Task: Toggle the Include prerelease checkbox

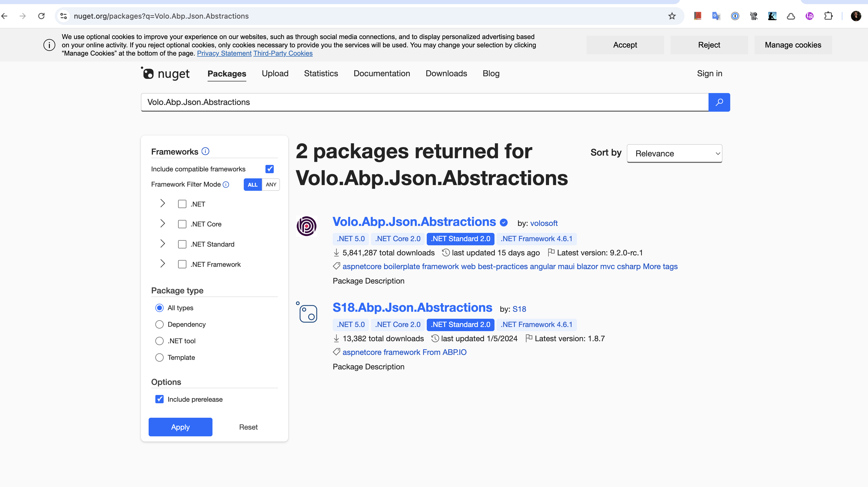Action: click(159, 399)
